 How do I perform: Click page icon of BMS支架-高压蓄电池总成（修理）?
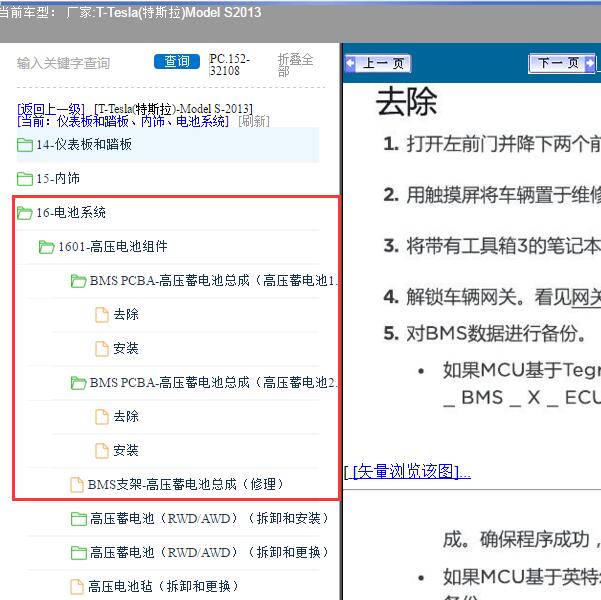tap(77, 485)
